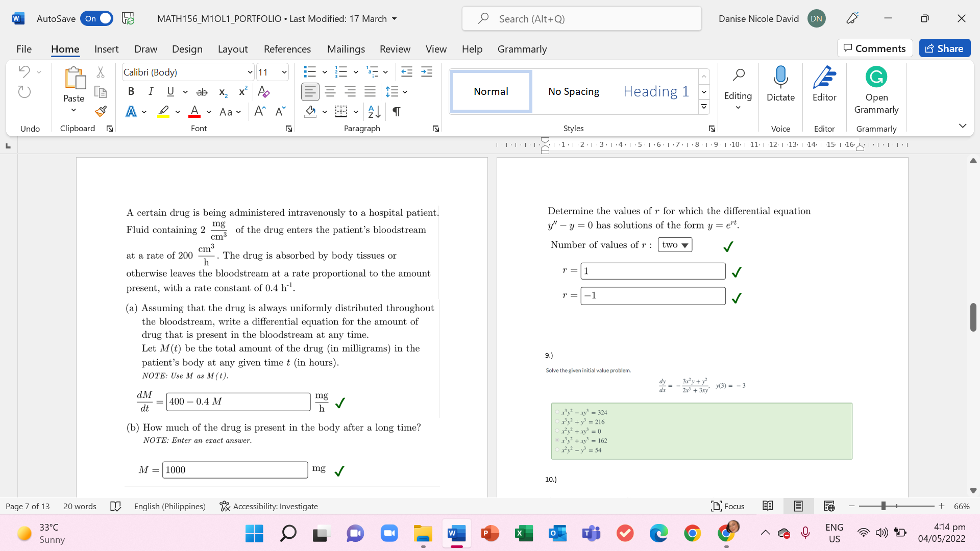The height and width of the screenshot is (551, 980).
Task: Click the Cut scissors icon
Action: (x=101, y=72)
